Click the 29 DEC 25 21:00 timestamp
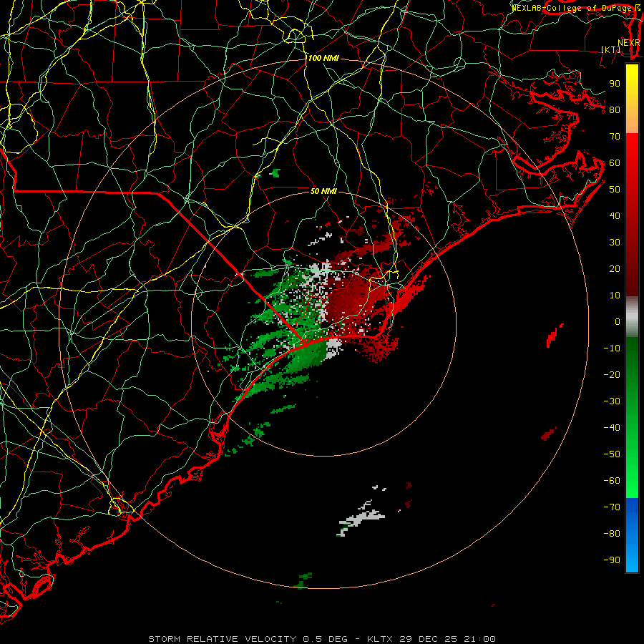Image resolution: width=644 pixels, height=644 pixels. (x=447, y=639)
